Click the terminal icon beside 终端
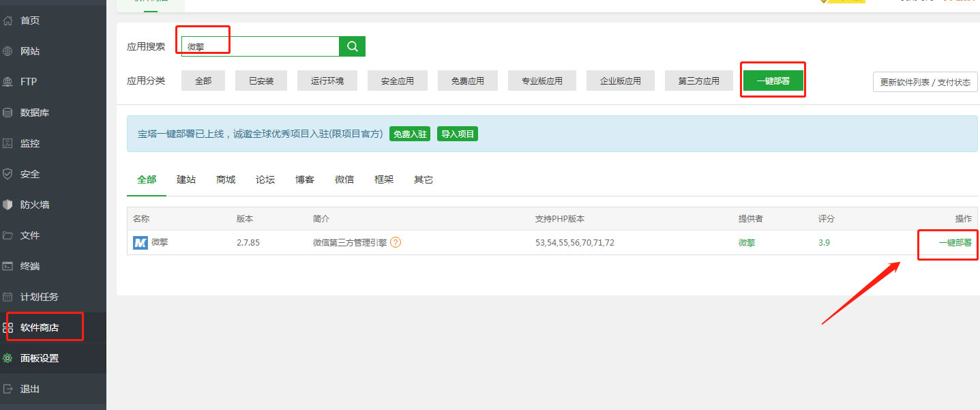 click(8, 266)
